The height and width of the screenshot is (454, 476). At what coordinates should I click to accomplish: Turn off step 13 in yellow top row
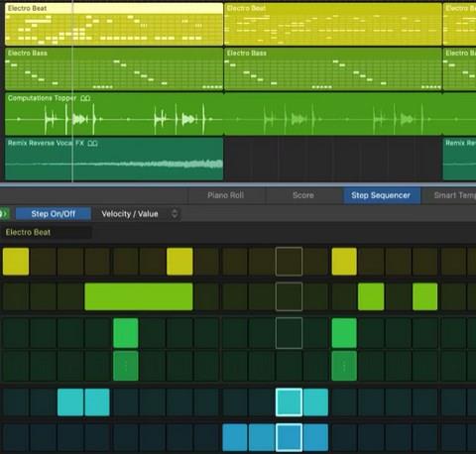pyautogui.click(x=344, y=262)
